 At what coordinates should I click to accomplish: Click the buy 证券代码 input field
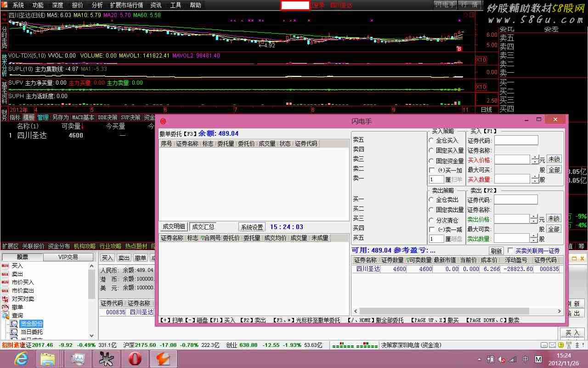516,140
